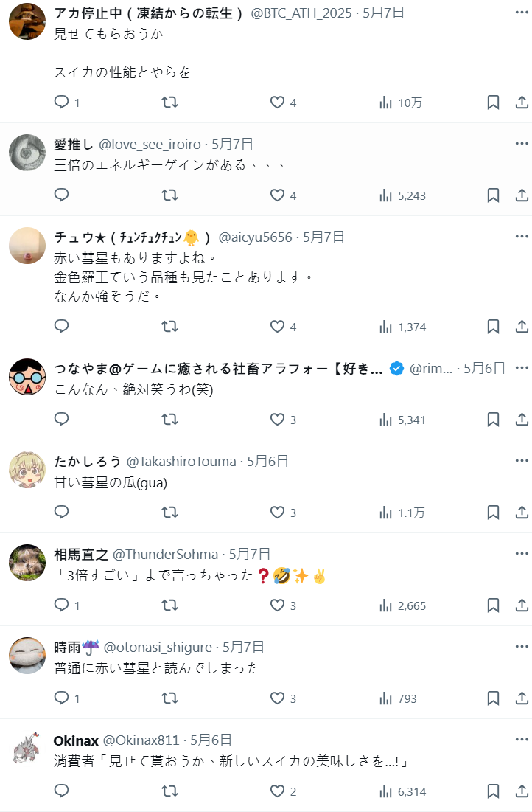Like the otonasi_shigure tweet with 3 likes
Screen dimensions: 532x812
tap(283, 698)
